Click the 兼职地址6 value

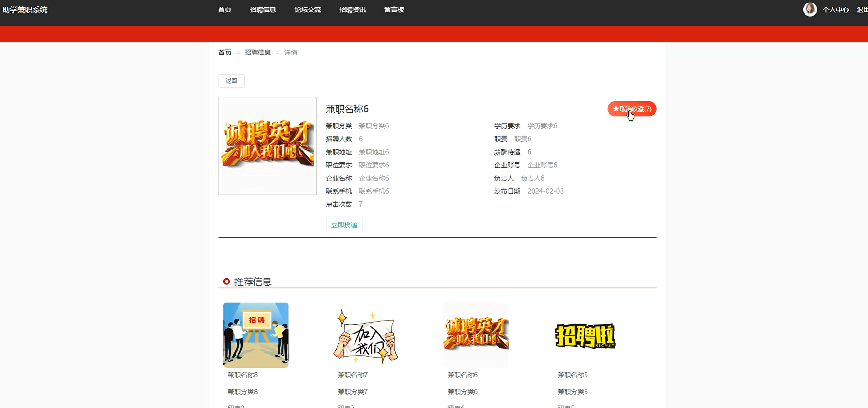tap(374, 152)
